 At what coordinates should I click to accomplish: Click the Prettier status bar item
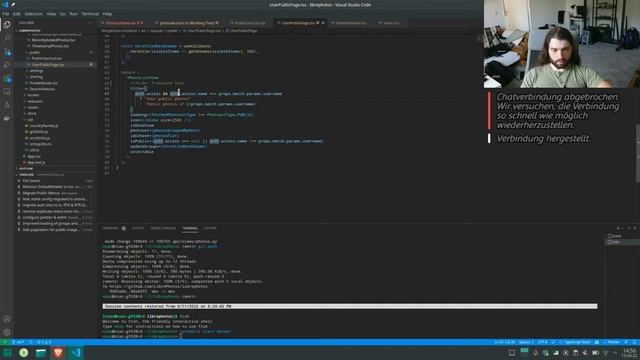click(611, 342)
